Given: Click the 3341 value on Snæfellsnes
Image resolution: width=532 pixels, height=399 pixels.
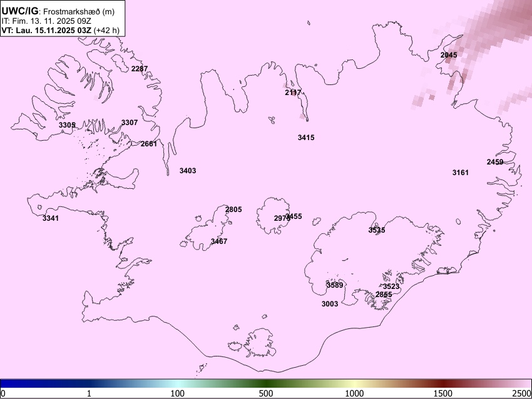Looking at the screenshot, I should point(51,218).
